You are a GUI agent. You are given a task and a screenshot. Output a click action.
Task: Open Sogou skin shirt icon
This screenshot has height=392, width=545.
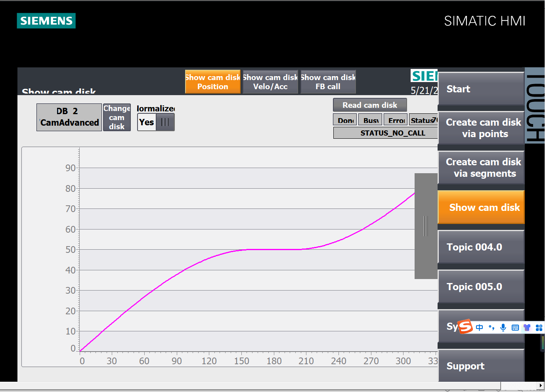tap(527, 327)
